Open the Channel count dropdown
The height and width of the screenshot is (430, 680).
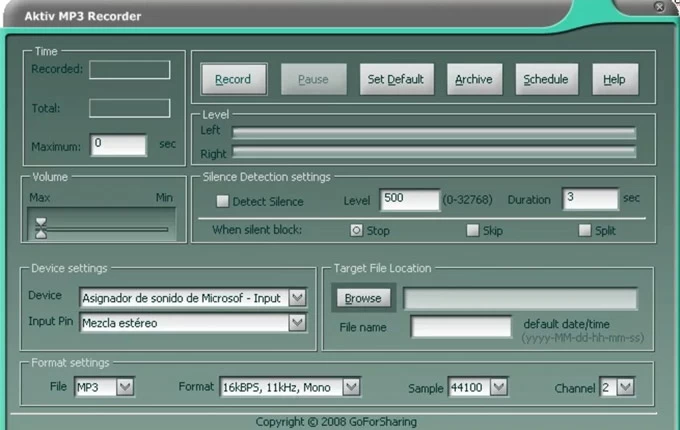(626, 387)
